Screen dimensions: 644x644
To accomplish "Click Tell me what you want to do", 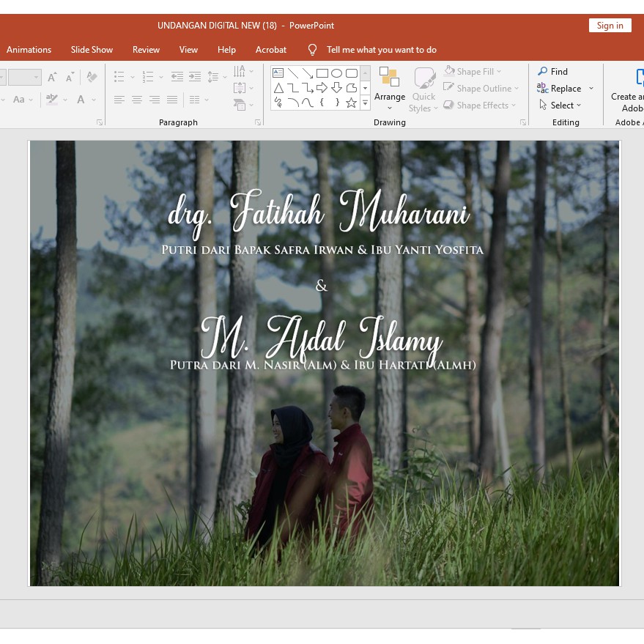I will coord(381,50).
